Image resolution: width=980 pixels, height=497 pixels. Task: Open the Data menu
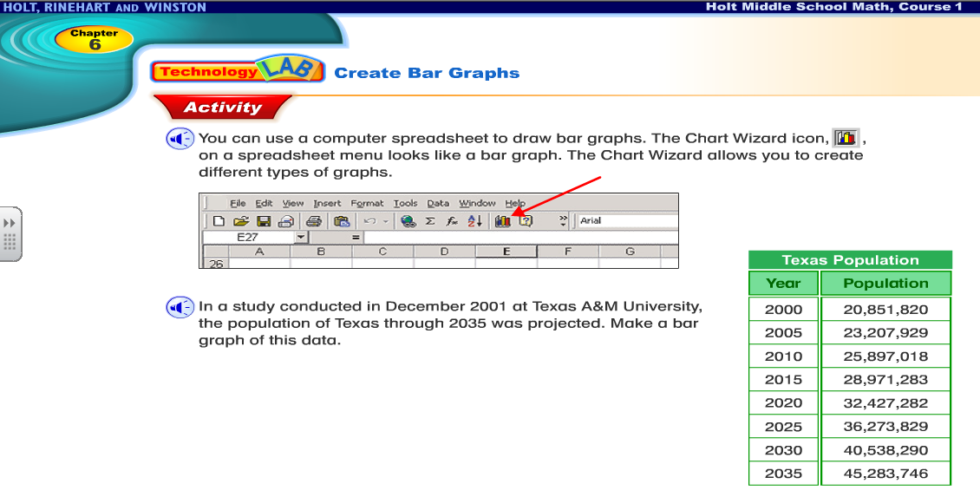pos(438,203)
